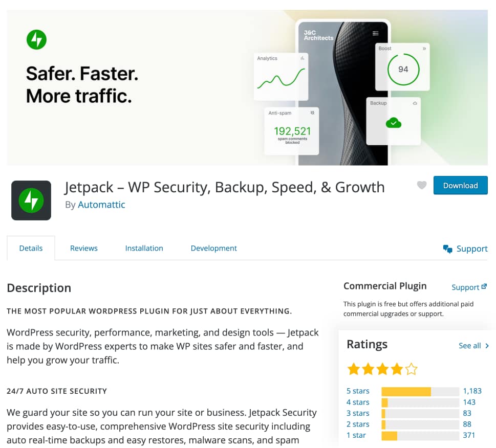Click the star rating display
The height and width of the screenshot is (448, 496).
(x=382, y=369)
